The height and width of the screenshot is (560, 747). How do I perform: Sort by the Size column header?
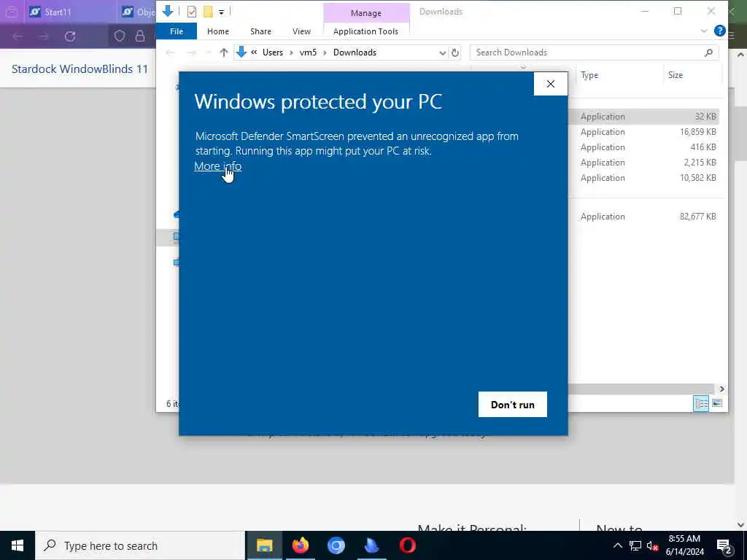pyautogui.click(x=675, y=75)
